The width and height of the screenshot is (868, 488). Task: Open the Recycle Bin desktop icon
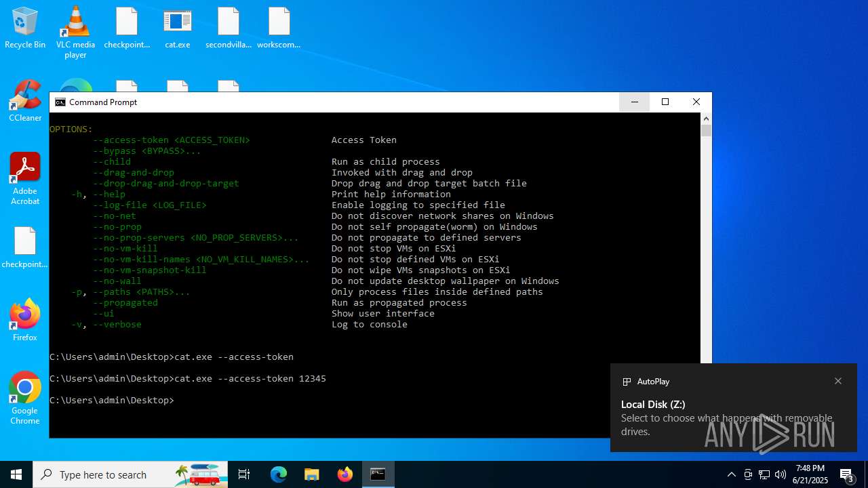coord(25,28)
